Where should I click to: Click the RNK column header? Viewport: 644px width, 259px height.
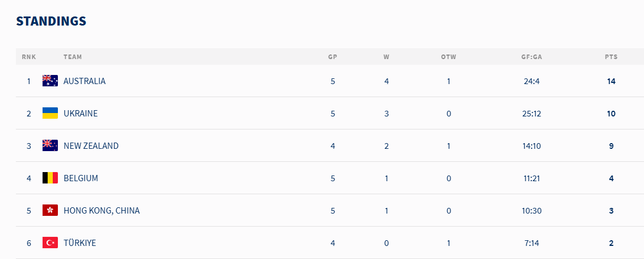point(29,57)
